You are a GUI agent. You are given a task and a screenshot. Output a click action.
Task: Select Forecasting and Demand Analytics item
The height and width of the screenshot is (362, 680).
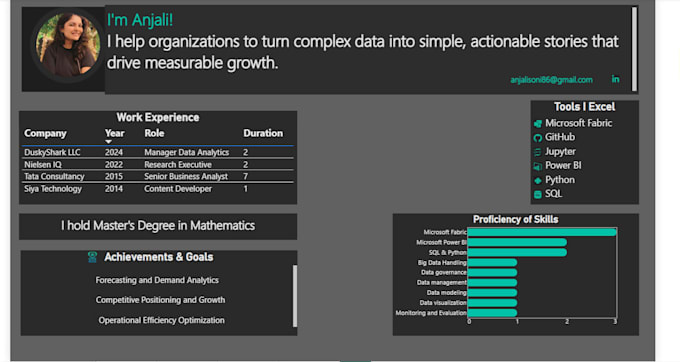click(x=157, y=280)
